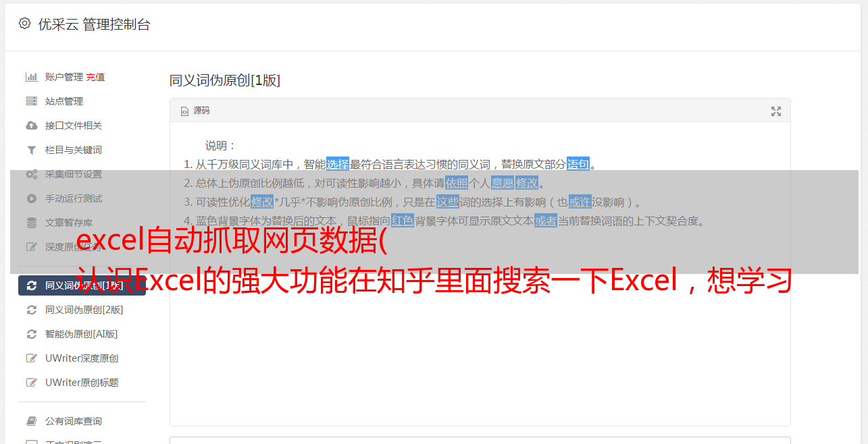Click the filter icon for 栏目与关键词
The image size is (868, 444).
(31, 150)
